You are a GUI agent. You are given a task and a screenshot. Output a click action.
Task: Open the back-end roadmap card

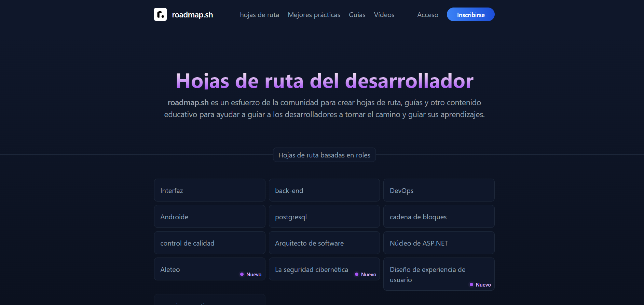(x=324, y=190)
